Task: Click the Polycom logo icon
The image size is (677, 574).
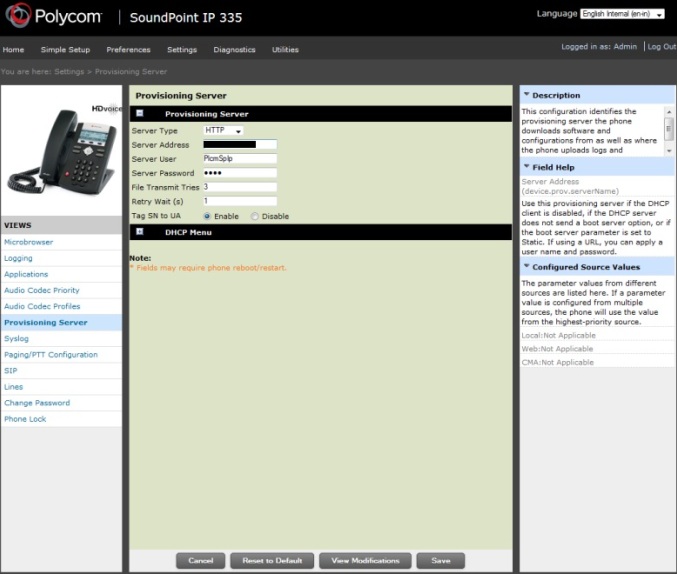Action: coord(18,15)
